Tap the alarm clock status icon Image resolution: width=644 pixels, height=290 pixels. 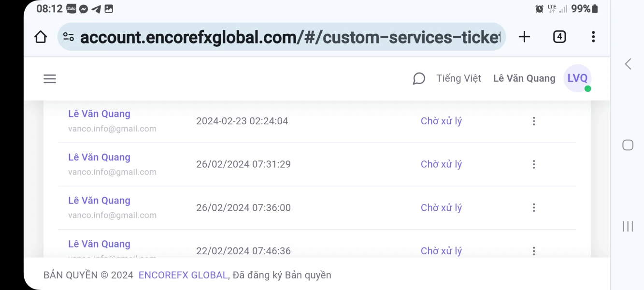pos(540,9)
